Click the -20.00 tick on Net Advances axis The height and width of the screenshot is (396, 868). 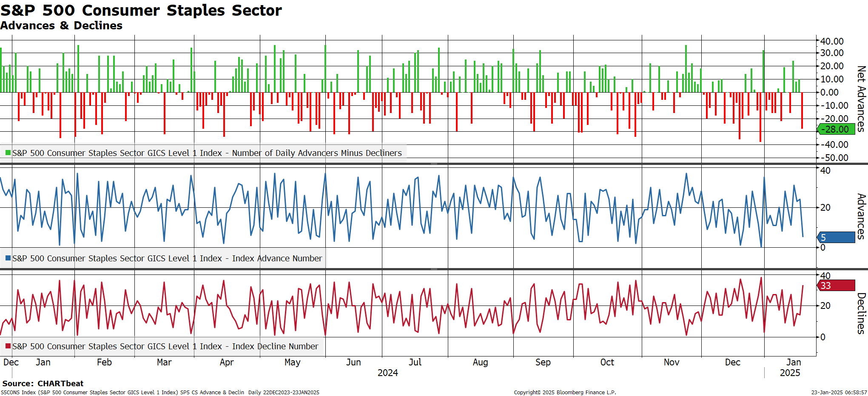coord(834,119)
